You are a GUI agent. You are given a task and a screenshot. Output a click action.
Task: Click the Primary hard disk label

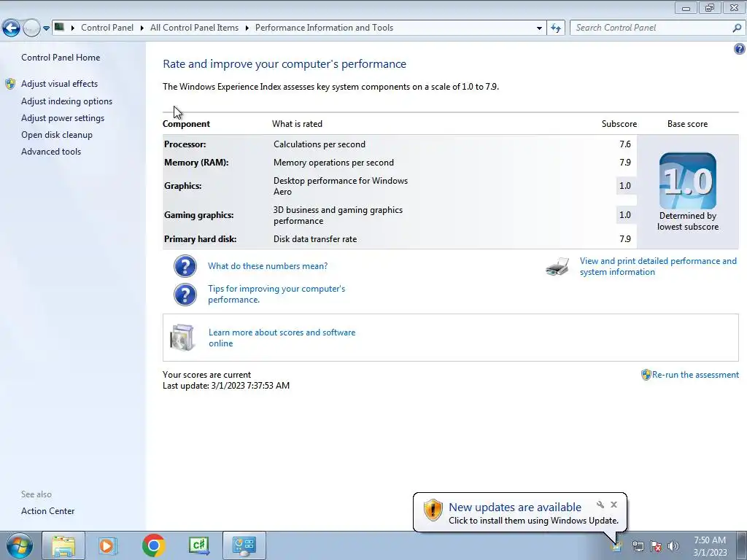(200, 239)
